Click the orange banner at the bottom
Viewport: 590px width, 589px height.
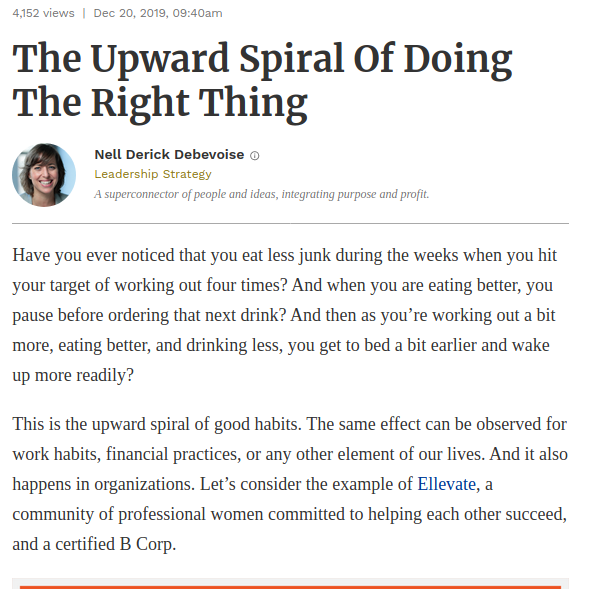click(290, 587)
